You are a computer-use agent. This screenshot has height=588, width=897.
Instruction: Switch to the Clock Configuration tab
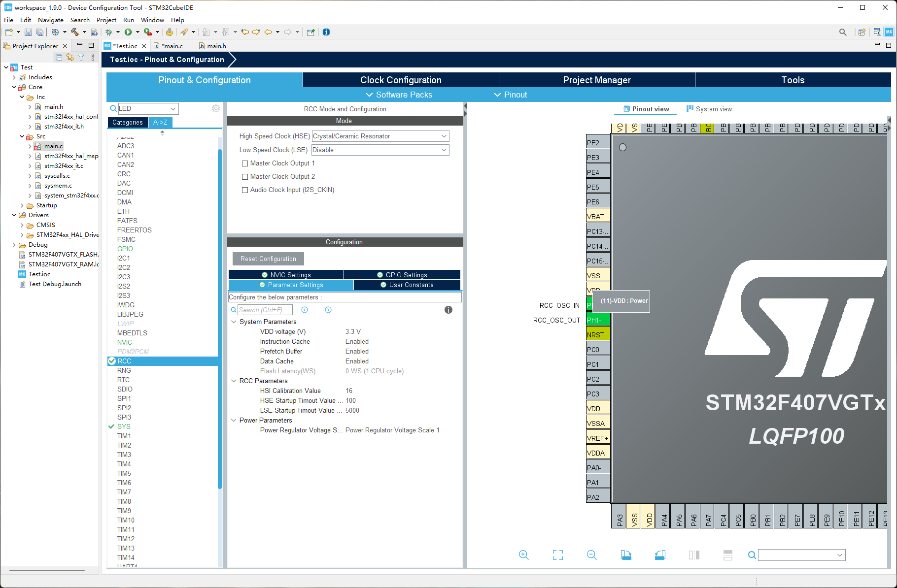click(x=401, y=80)
